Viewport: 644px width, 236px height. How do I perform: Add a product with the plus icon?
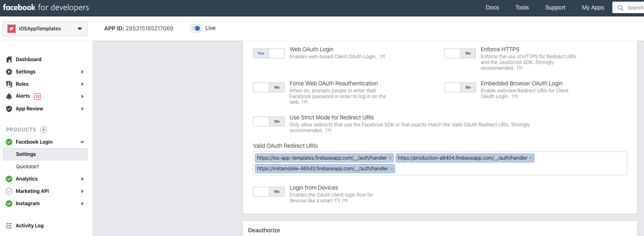click(44, 130)
